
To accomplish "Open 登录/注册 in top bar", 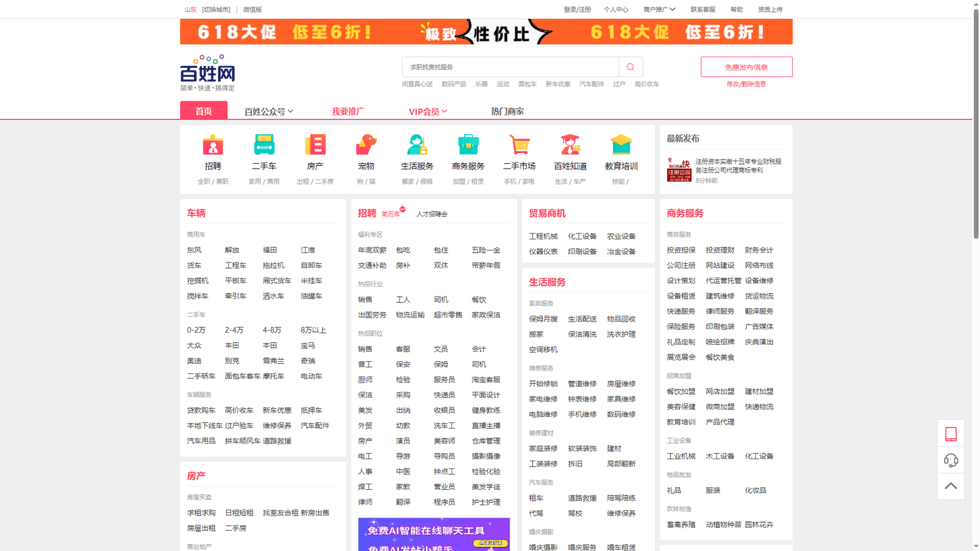I will tap(577, 10).
